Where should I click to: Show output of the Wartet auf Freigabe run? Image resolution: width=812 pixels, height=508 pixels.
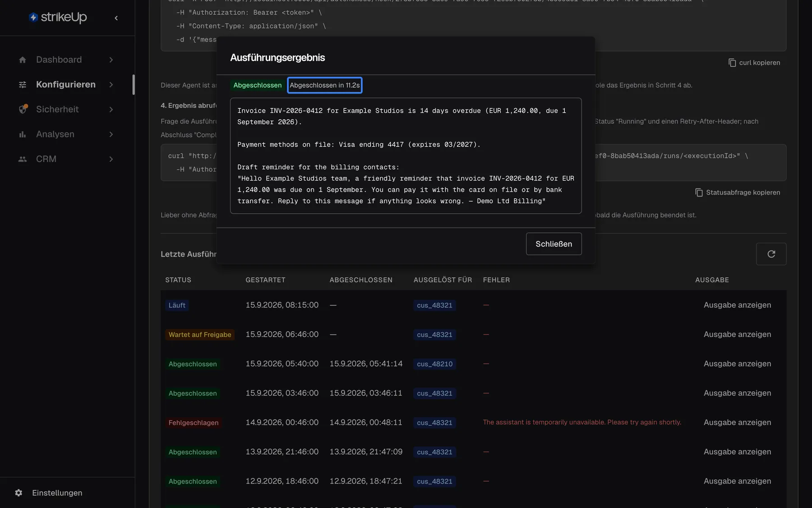point(737,334)
